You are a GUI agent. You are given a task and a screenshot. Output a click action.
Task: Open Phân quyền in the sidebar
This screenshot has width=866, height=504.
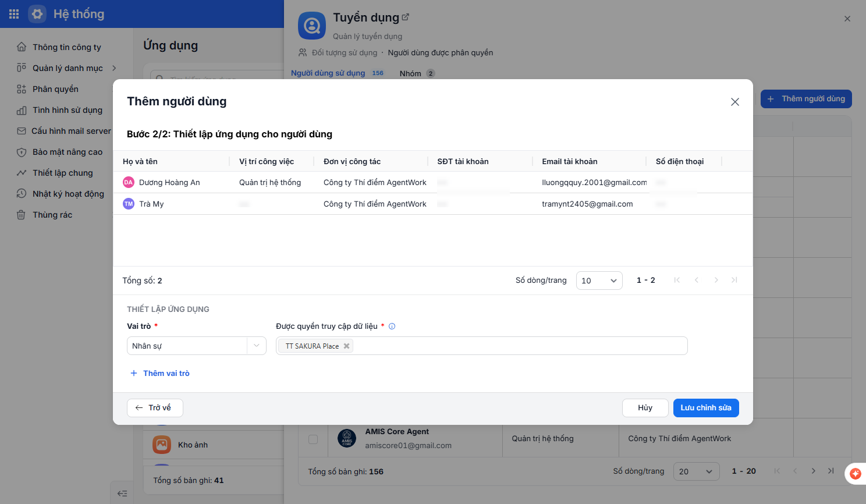click(55, 89)
